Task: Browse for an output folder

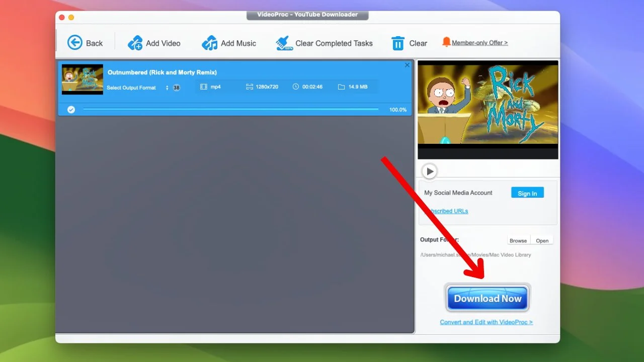Action: click(x=518, y=241)
